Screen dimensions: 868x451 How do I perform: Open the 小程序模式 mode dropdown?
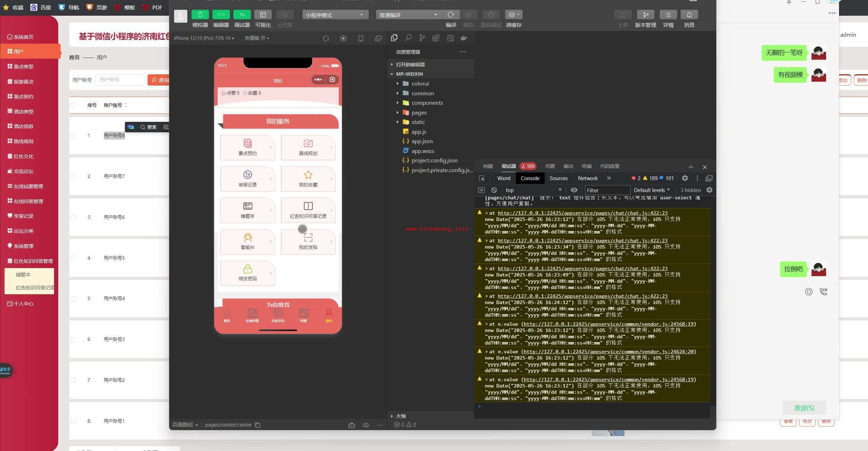click(335, 15)
